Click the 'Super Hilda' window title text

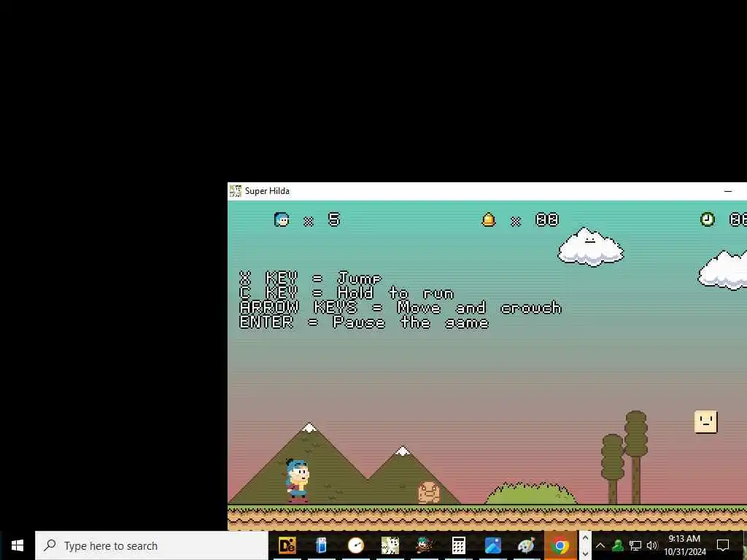tap(267, 191)
